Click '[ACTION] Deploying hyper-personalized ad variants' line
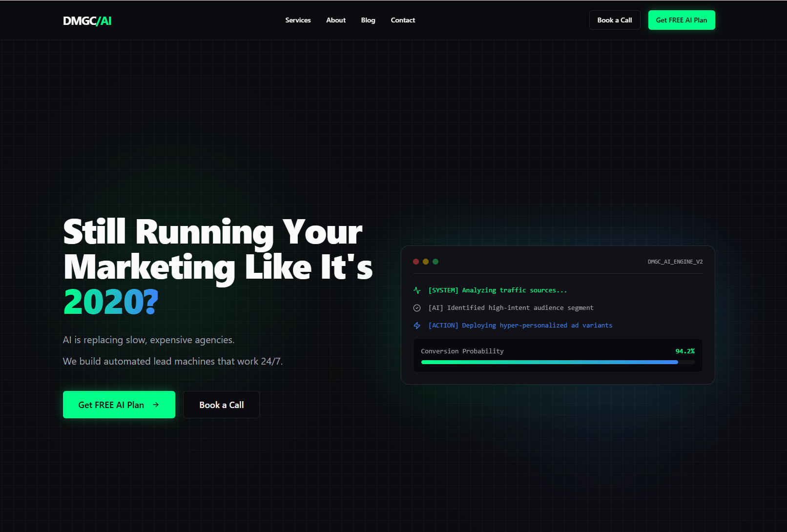Screen dimensions: 787x532 [520, 326]
